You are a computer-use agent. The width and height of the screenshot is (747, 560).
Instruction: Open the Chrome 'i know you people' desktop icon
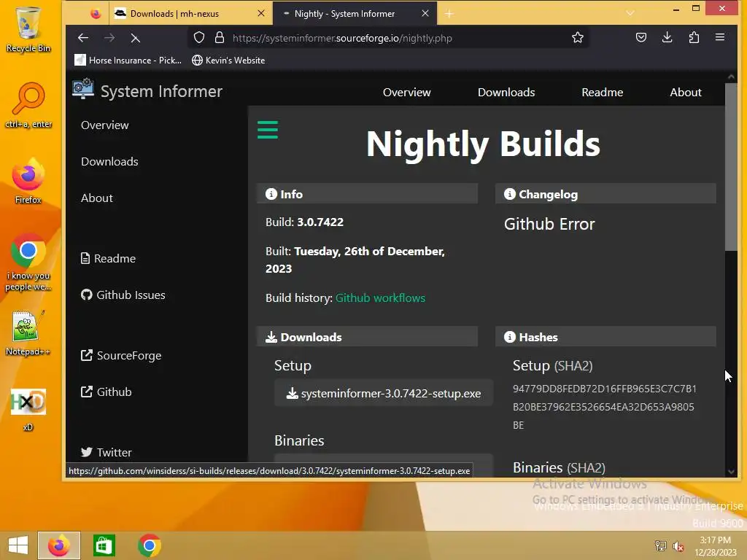tap(28, 262)
